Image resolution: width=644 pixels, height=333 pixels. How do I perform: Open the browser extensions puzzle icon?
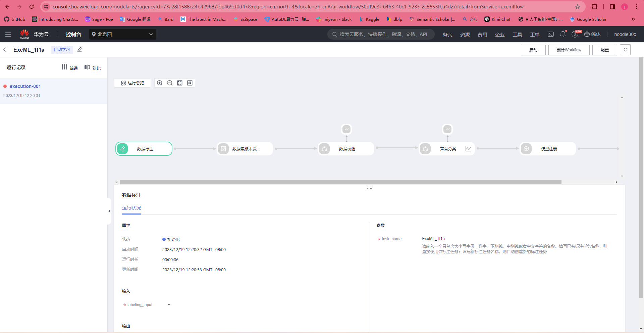594,7
